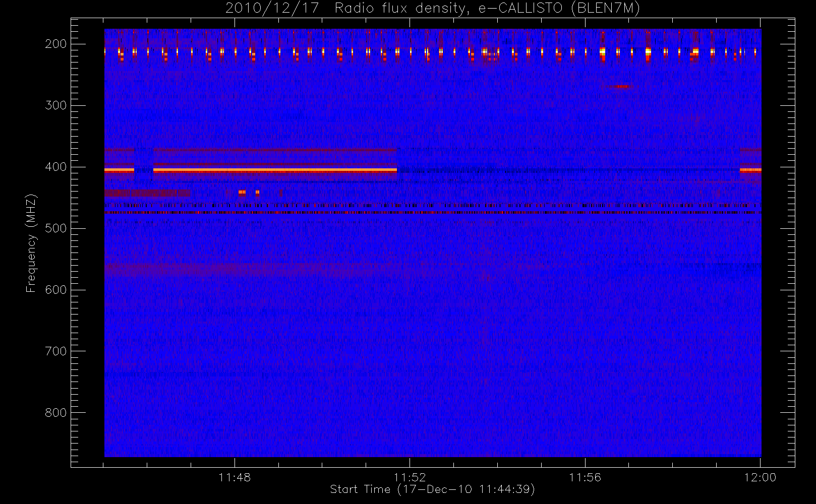This screenshot has width=816, height=504.
Task: Click the small red burst near 270 MHz
Action: (621, 87)
